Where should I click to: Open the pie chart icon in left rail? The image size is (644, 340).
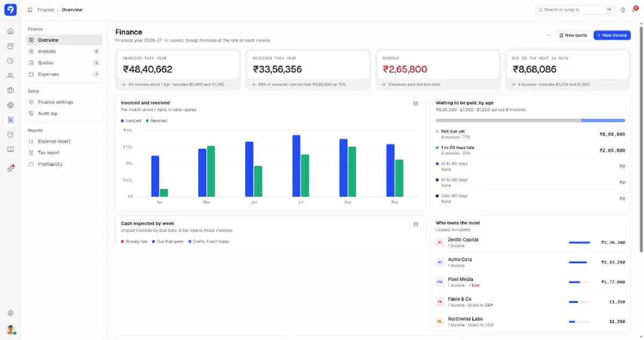click(x=10, y=135)
